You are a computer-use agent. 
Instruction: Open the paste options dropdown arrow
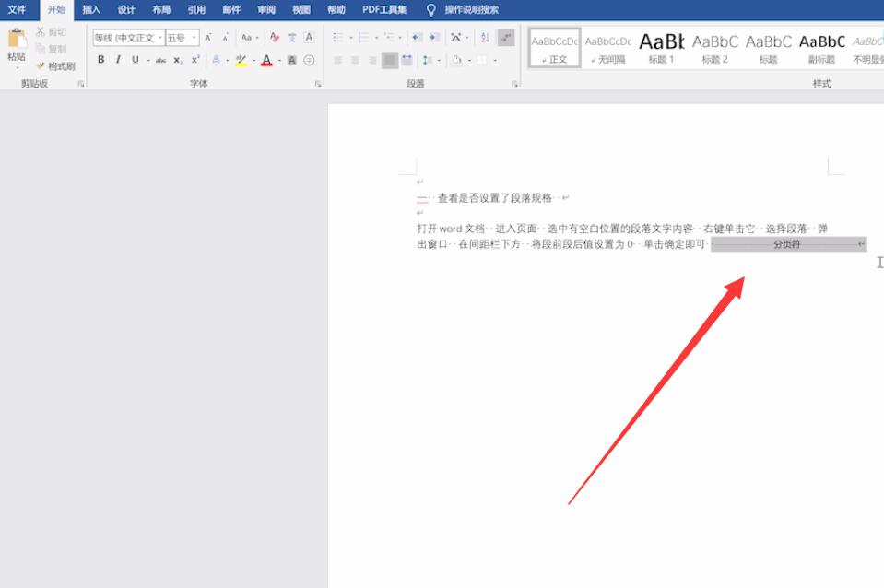[x=17, y=67]
